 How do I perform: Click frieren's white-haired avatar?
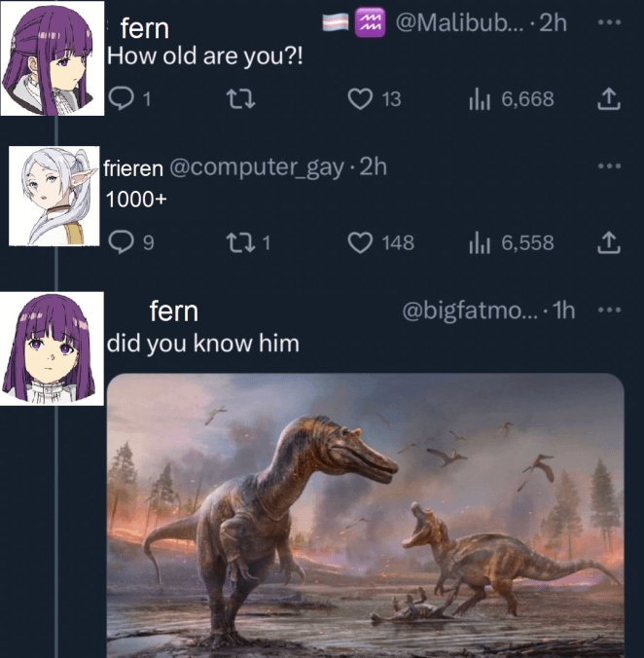point(56,197)
